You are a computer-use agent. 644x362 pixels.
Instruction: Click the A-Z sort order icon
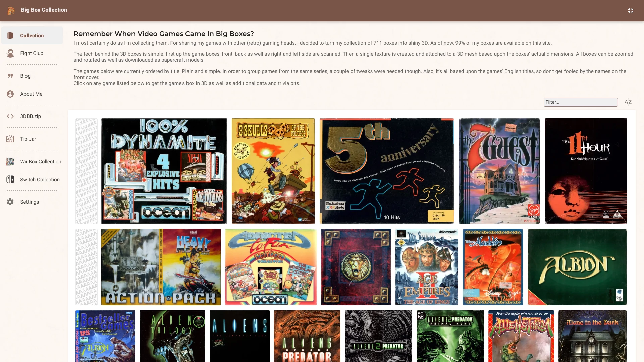point(628,102)
